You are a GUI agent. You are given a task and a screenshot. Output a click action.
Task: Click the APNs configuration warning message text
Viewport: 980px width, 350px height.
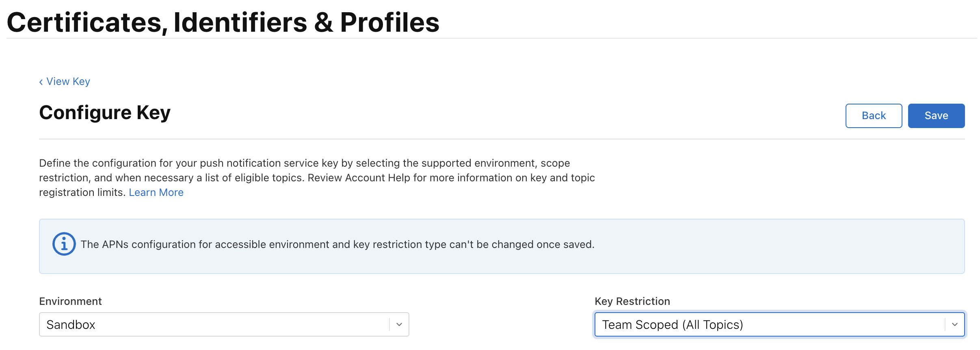point(337,244)
